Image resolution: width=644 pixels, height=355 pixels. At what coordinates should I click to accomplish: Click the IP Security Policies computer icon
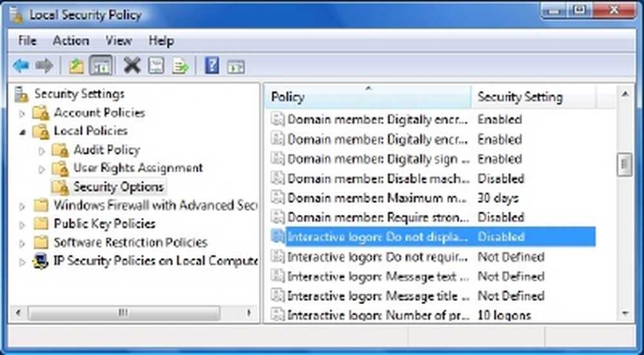click(x=41, y=260)
